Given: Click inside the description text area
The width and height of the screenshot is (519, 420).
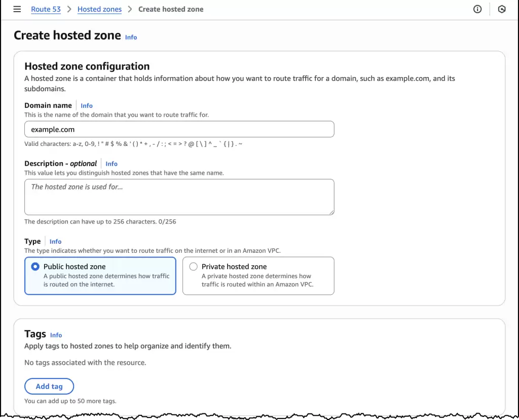Looking at the screenshot, I should tap(179, 197).
